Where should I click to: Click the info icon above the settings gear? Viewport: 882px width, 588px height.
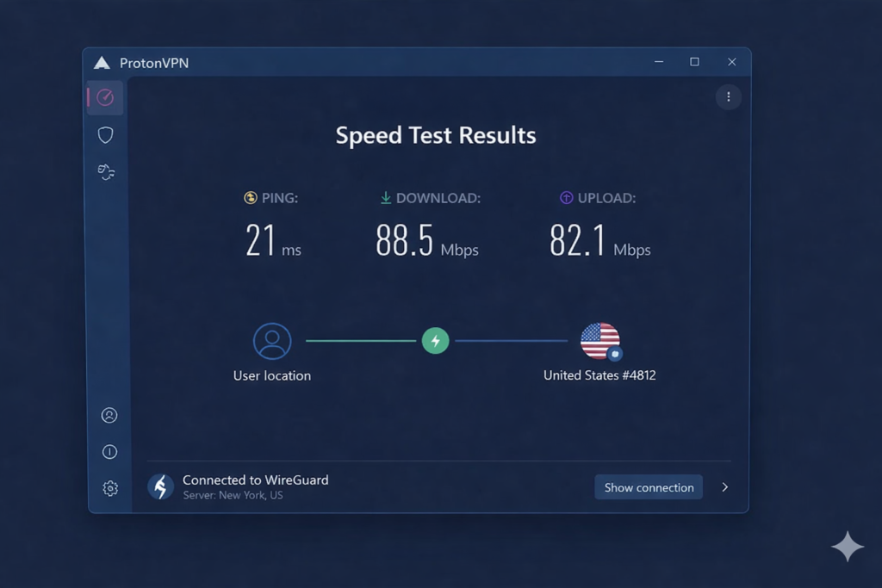109,451
